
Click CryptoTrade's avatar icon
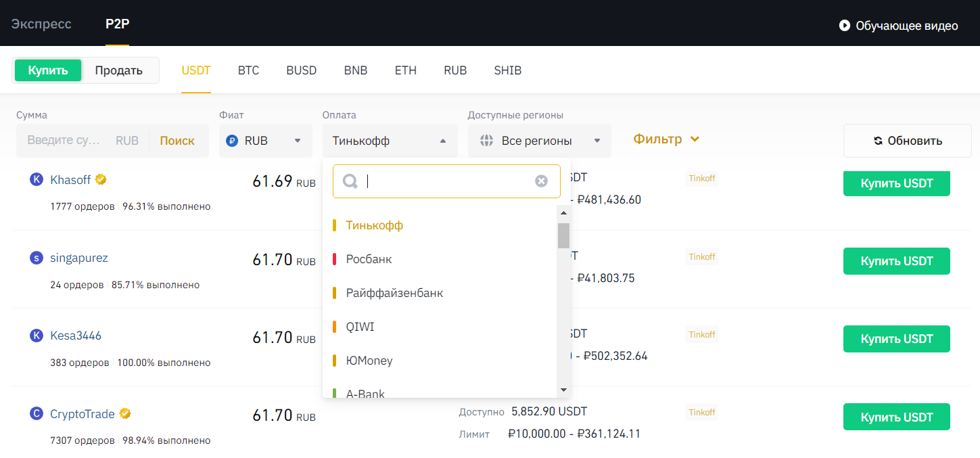[37, 413]
